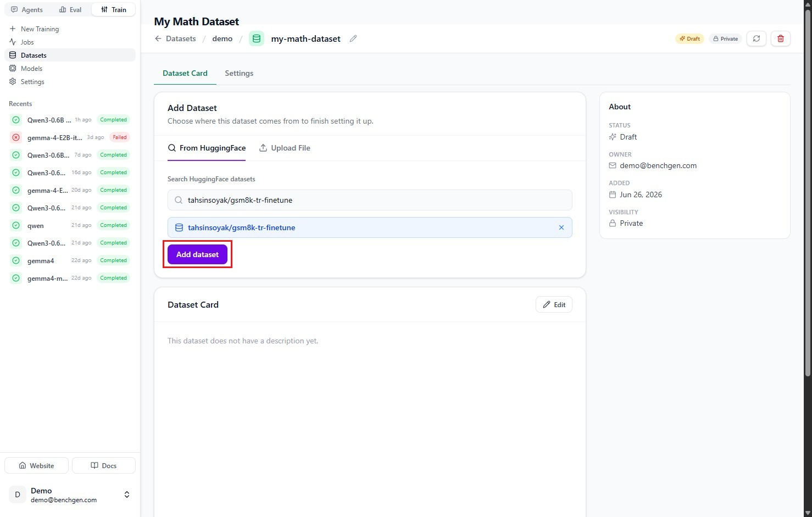Screen dimensions: 812x517
Task: Click the Jun 26, 2026 added date
Action: pos(641,194)
